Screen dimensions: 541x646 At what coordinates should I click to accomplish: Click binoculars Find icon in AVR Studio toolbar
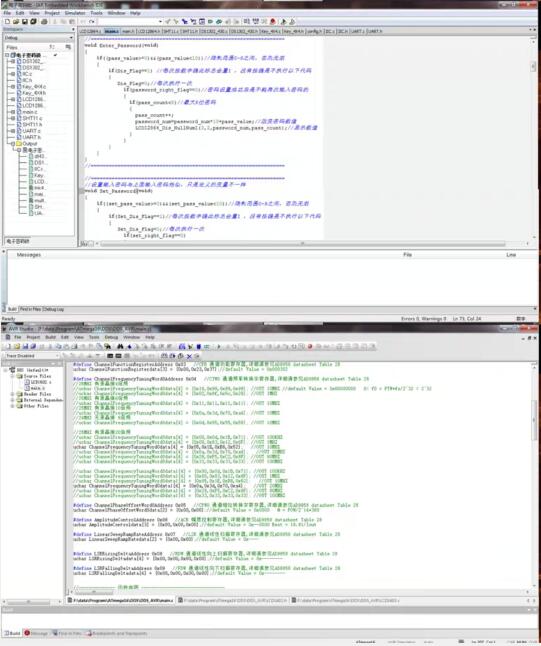click(x=120, y=346)
